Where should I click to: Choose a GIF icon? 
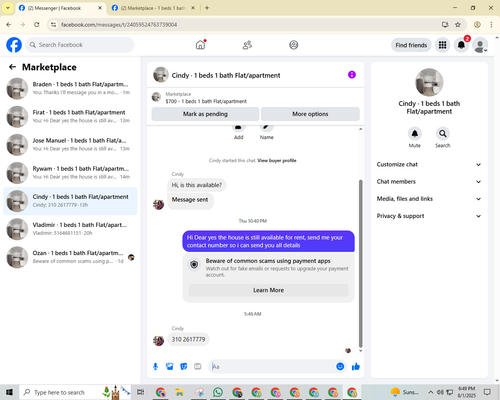(x=198, y=367)
